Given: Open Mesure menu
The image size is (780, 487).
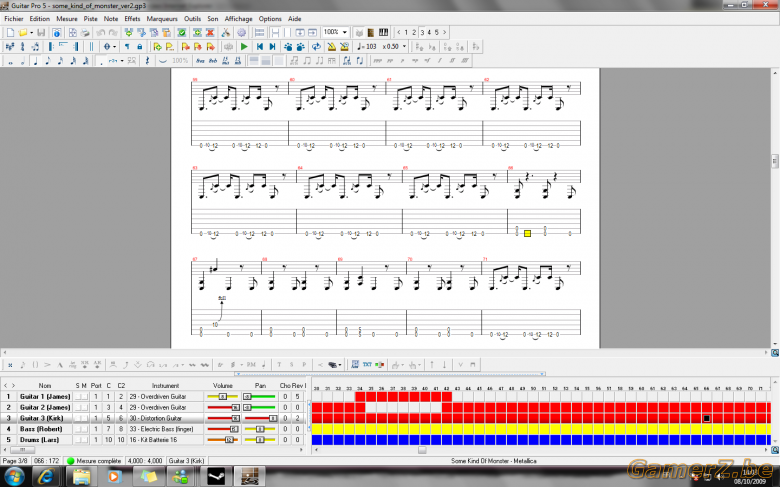Looking at the screenshot, I should 67,18.
